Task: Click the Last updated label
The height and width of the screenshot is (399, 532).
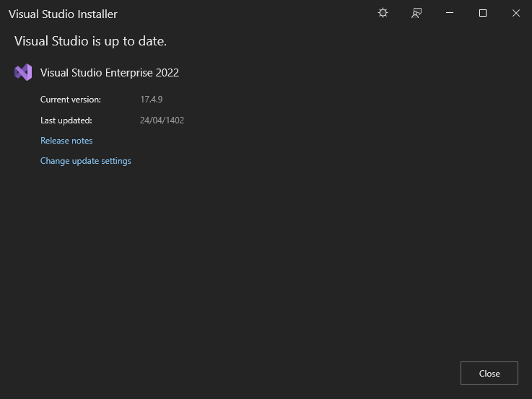Action: pyautogui.click(x=66, y=120)
